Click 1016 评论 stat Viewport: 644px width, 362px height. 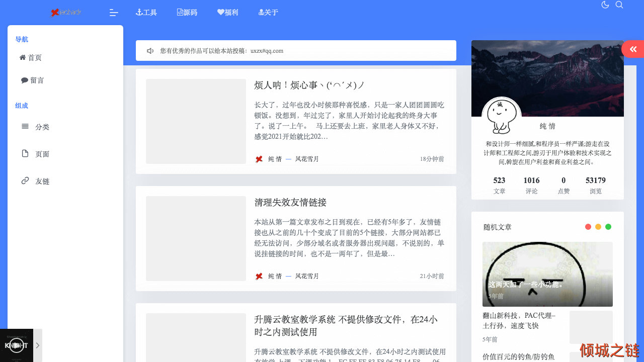531,185
